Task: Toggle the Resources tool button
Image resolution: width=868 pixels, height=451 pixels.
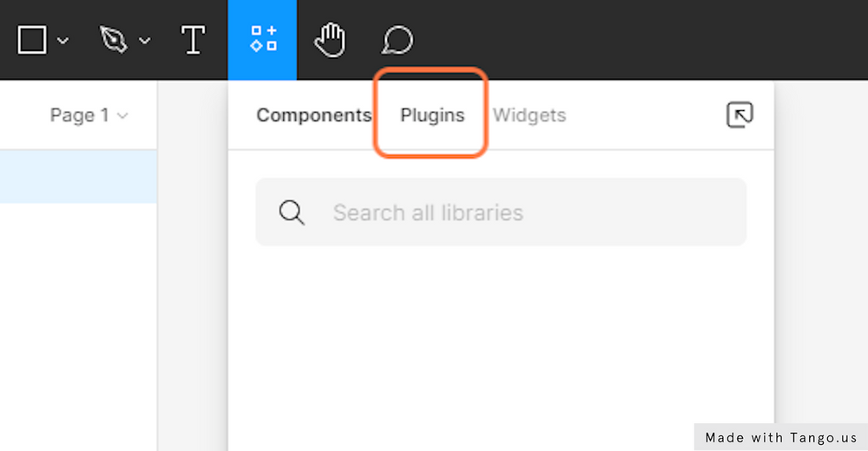Action: pyautogui.click(x=262, y=40)
